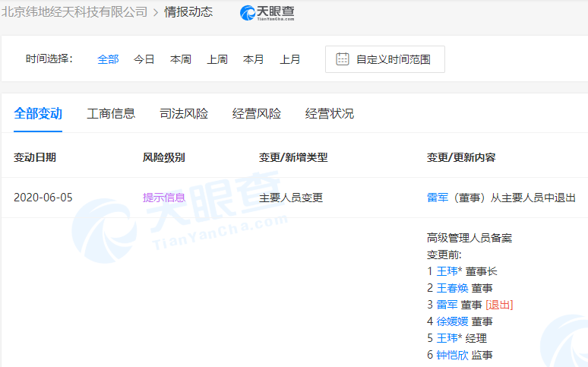Open 钟恺欣 监事 profile link

(452, 355)
